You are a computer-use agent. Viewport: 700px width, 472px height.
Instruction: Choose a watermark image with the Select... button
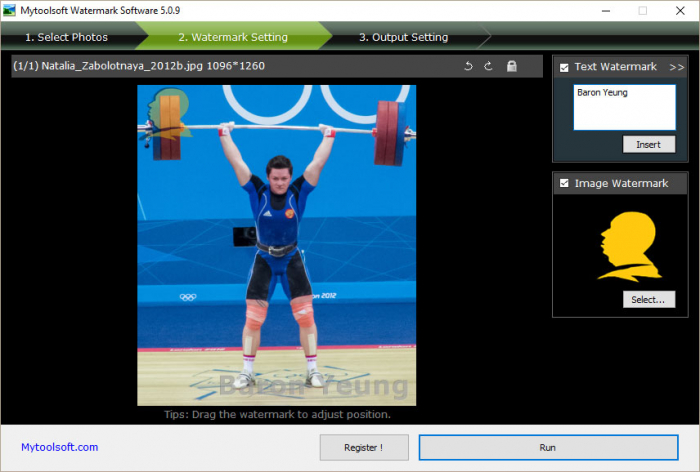point(649,300)
